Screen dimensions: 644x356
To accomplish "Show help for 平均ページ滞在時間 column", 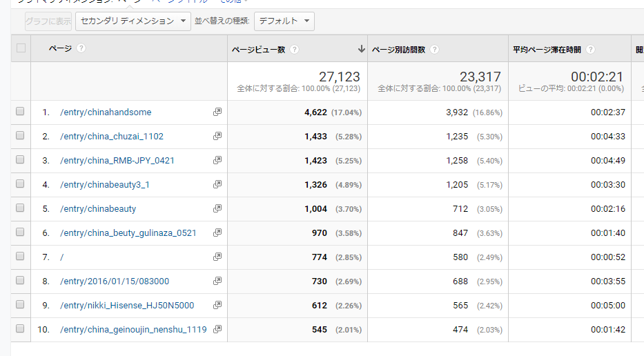I will pos(591,49).
